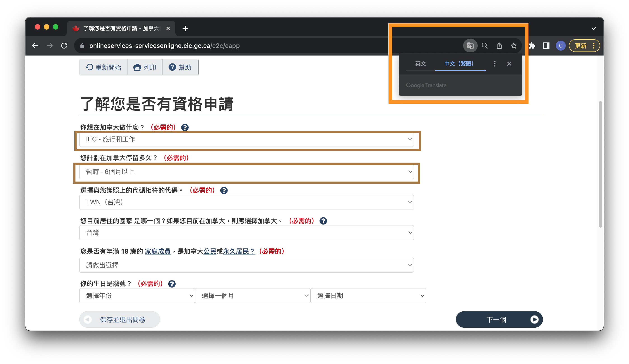Viewport: 629px width, 364px height.
Task: Click the yellow macOS minimize button
Action: pyautogui.click(x=46, y=27)
